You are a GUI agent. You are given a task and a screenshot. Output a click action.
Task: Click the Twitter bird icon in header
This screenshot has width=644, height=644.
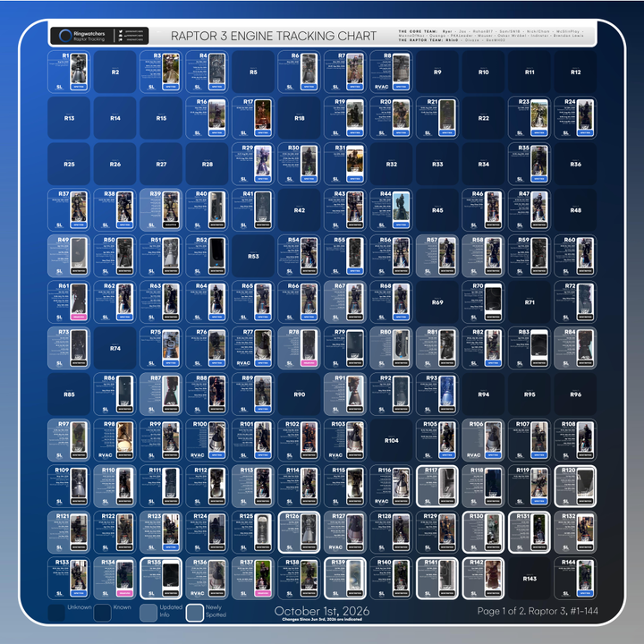(121, 31)
